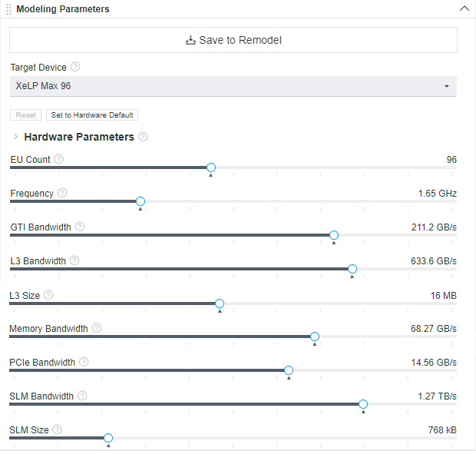Click help icon beside Hardware Parameters heading
Screen dimensions: 476x451
(144, 137)
